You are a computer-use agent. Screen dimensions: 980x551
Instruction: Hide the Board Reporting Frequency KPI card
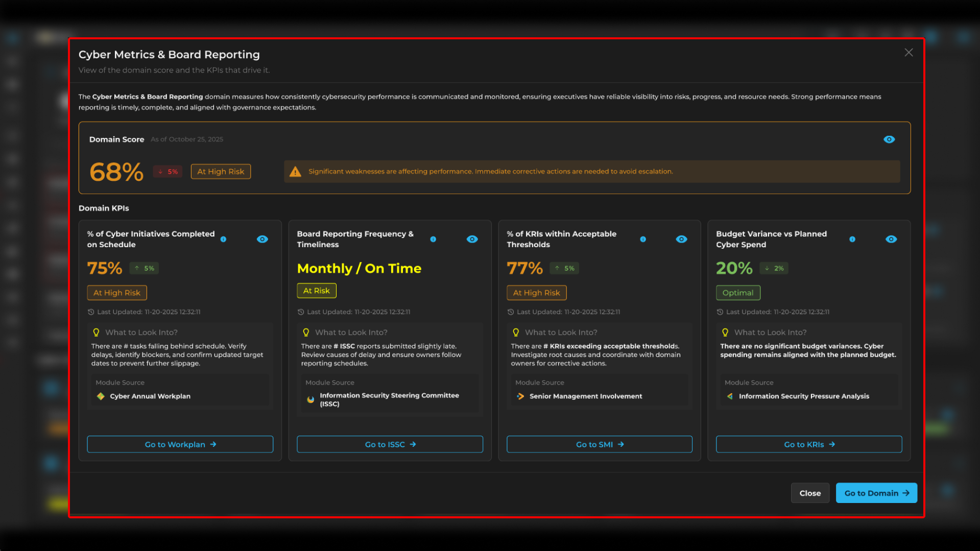click(472, 239)
